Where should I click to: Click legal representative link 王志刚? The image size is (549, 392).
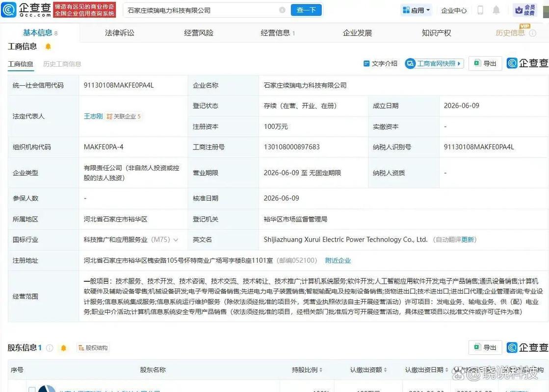tap(93, 116)
